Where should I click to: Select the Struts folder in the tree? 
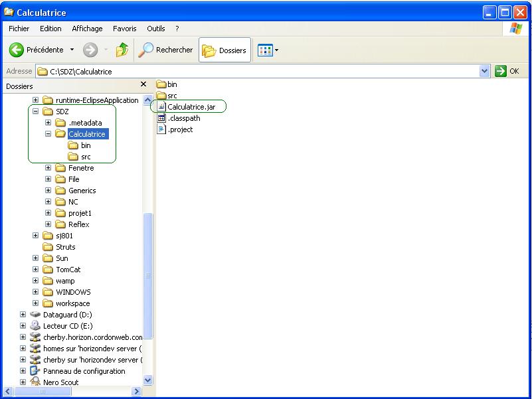tap(59, 247)
